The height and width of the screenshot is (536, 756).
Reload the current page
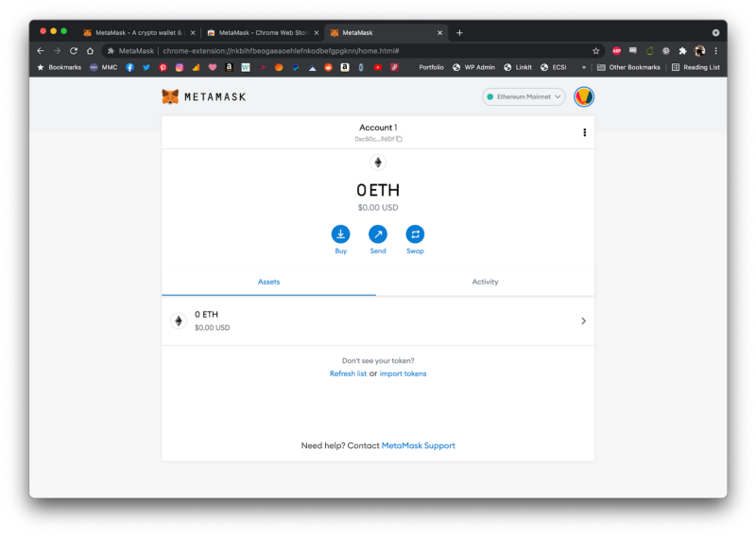(x=74, y=51)
